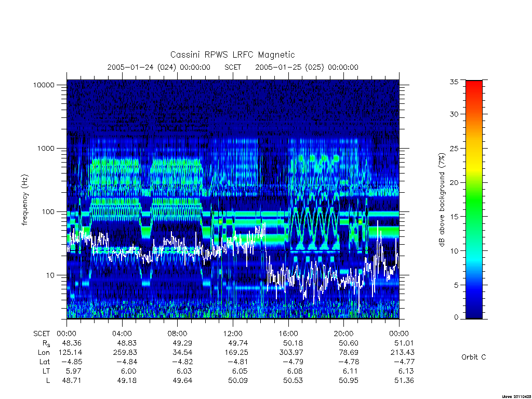Click the Lat value -4.77
This screenshot has height=399, width=532.
point(404,362)
